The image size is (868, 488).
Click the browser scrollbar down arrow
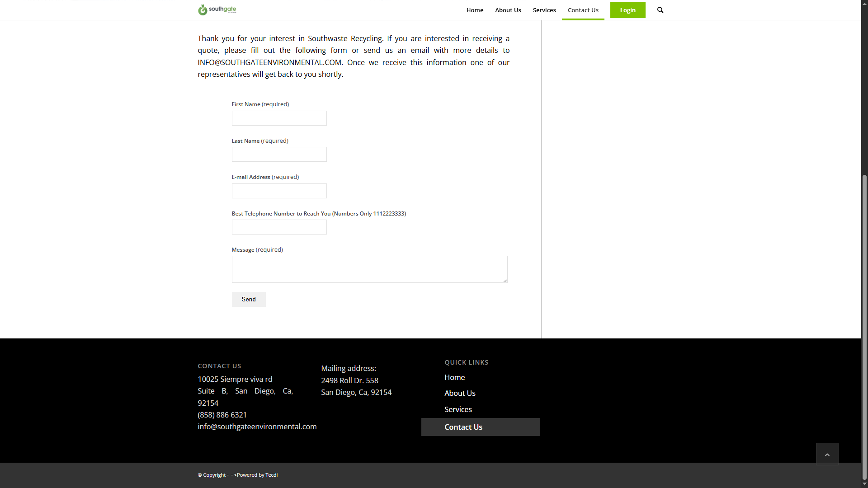coord(864,484)
